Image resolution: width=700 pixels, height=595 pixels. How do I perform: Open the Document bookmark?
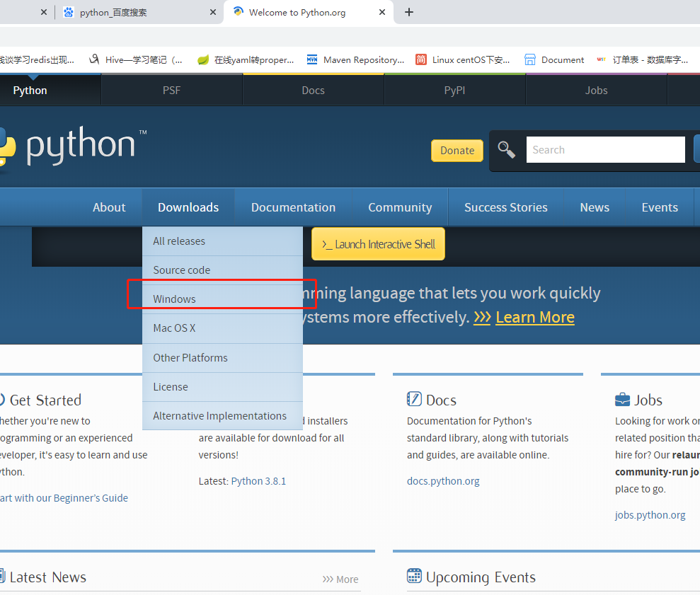point(554,60)
